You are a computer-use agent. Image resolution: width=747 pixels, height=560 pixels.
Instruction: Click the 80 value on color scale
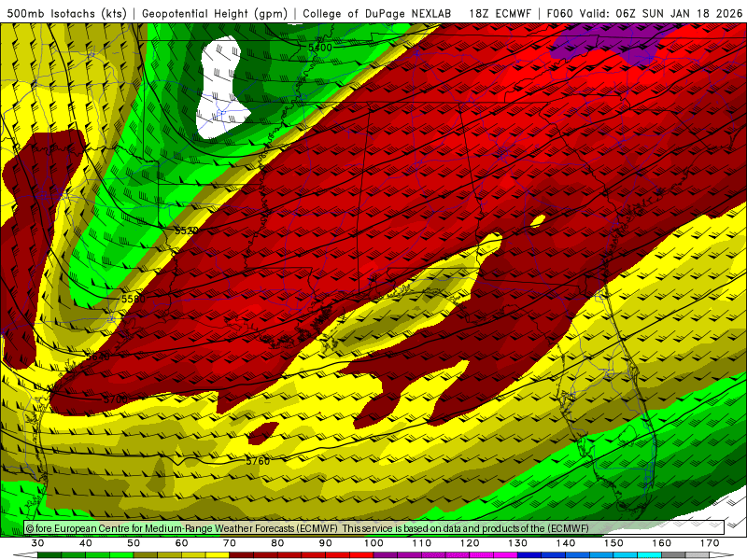click(x=277, y=543)
